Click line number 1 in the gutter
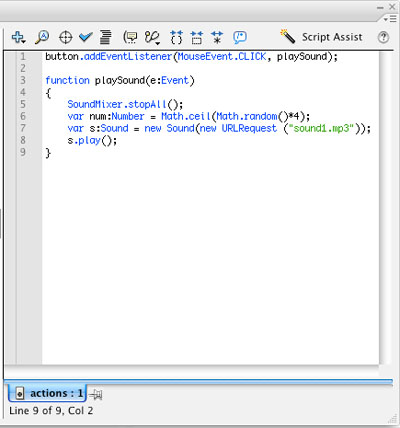The height and width of the screenshot is (428, 400). click(23, 56)
